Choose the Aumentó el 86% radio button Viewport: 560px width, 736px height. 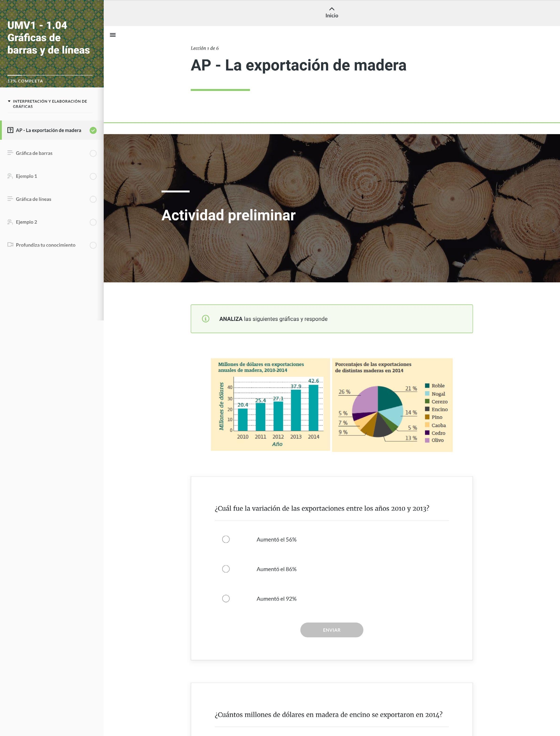[x=226, y=569]
